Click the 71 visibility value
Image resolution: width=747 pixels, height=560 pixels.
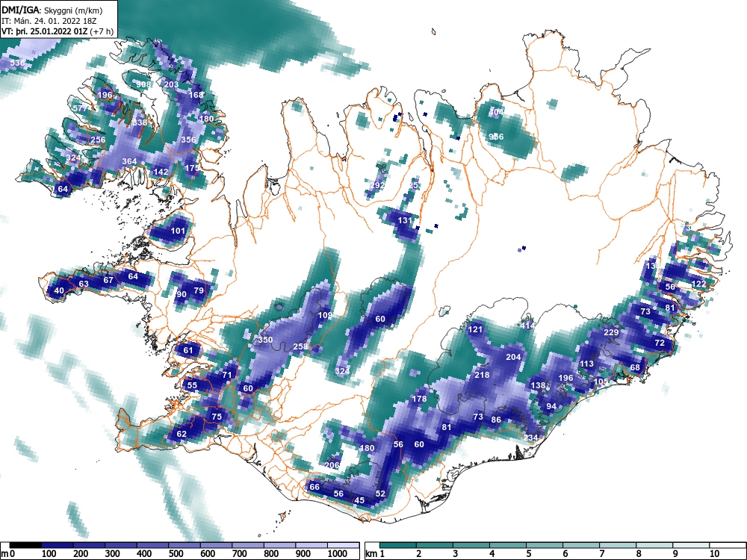(x=227, y=375)
